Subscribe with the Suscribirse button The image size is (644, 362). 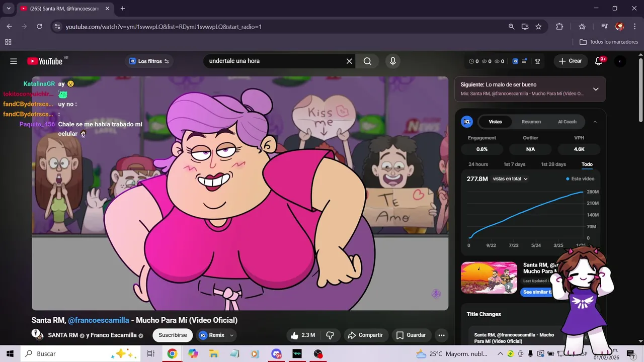[x=173, y=335]
